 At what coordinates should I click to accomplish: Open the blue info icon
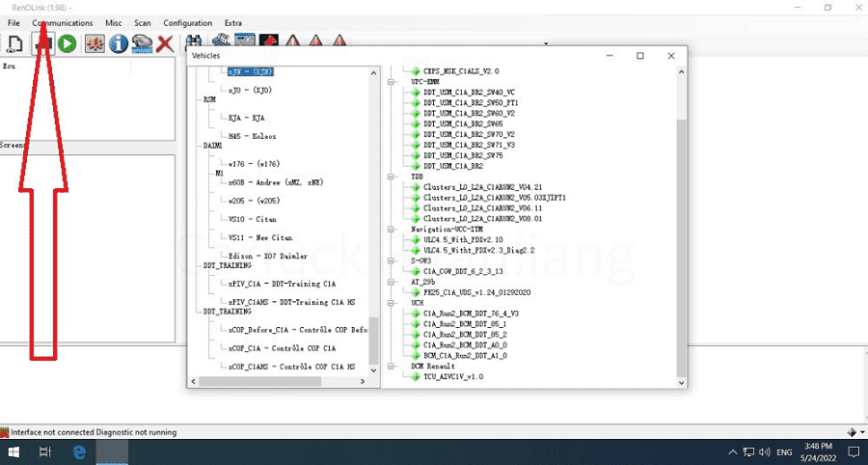[119, 43]
